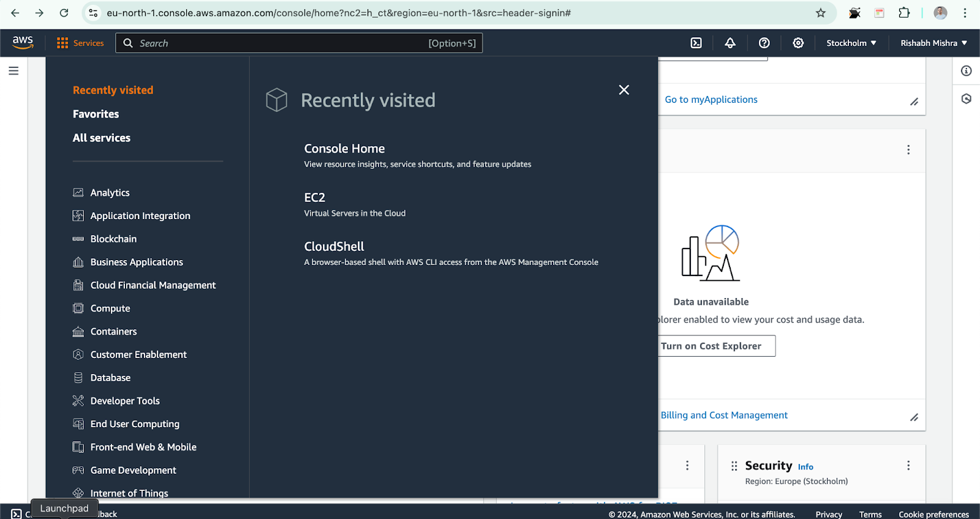The image size is (980, 519).
Task: Click the Developer Tools category icon
Action: coord(78,401)
